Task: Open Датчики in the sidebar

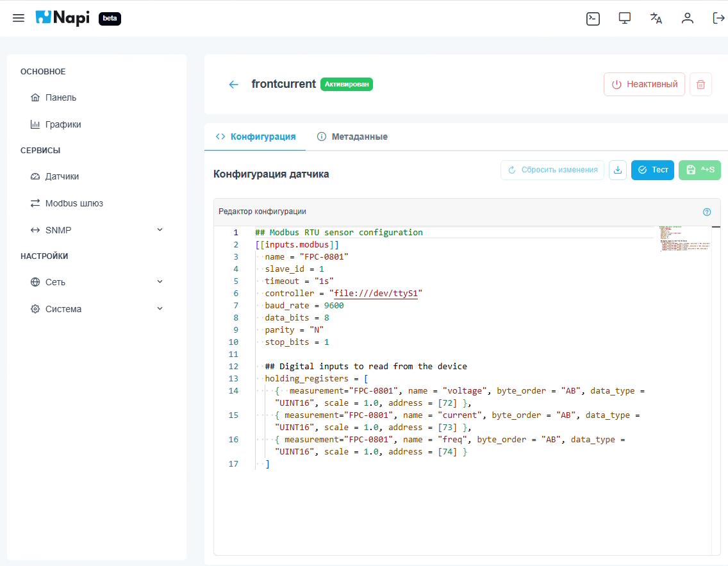Action: click(62, 176)
